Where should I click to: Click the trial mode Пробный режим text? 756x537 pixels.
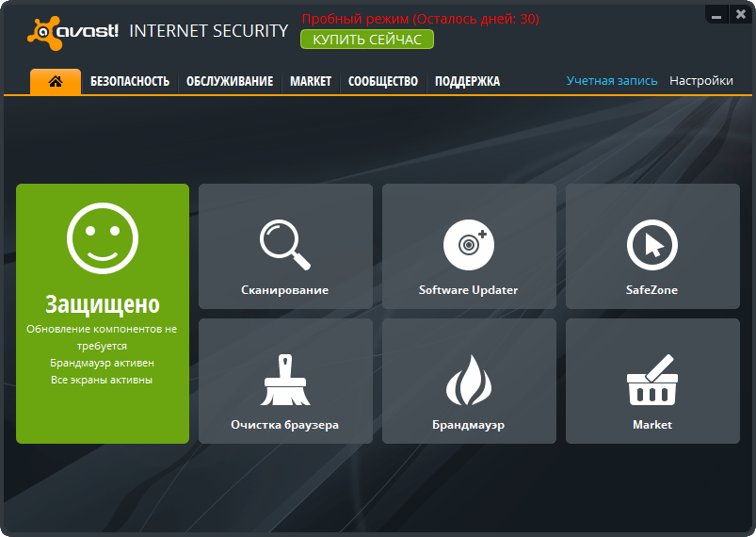pyautogui.click(x=420, y=19)
